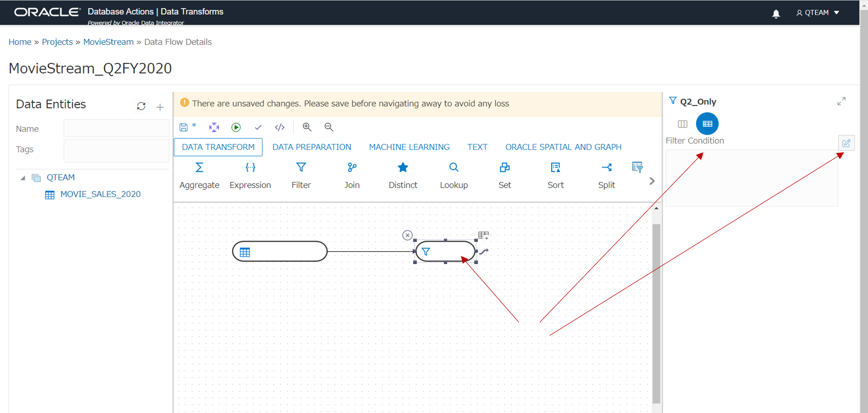Validate the data flow with checkmark icon
Viewport: 868px width, 413px height.
(x=258, y=127)
